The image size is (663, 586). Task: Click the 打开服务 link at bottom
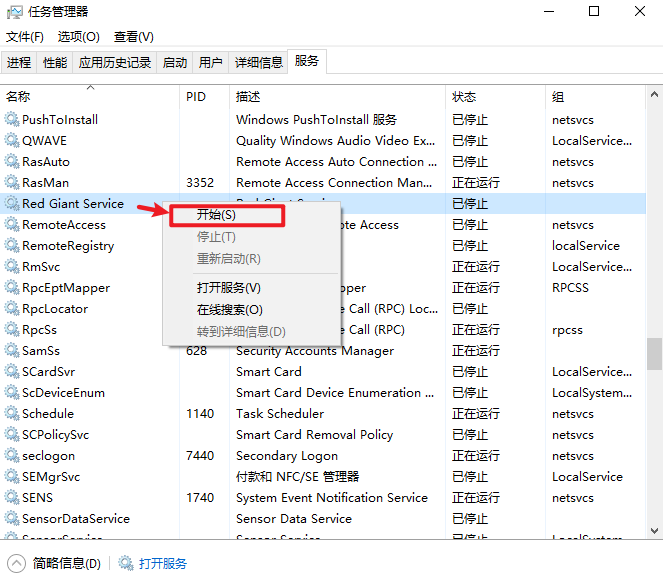click(x=163, y=564)
